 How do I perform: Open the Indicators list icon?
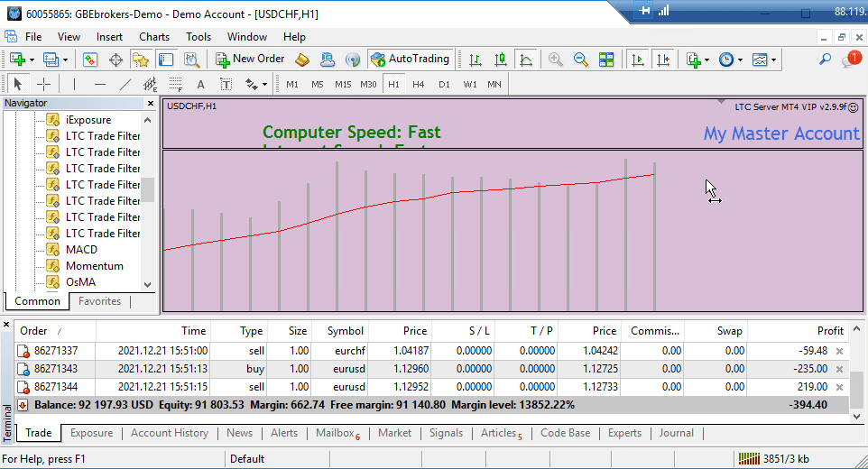pyautogui.click(x=694, y=60)
